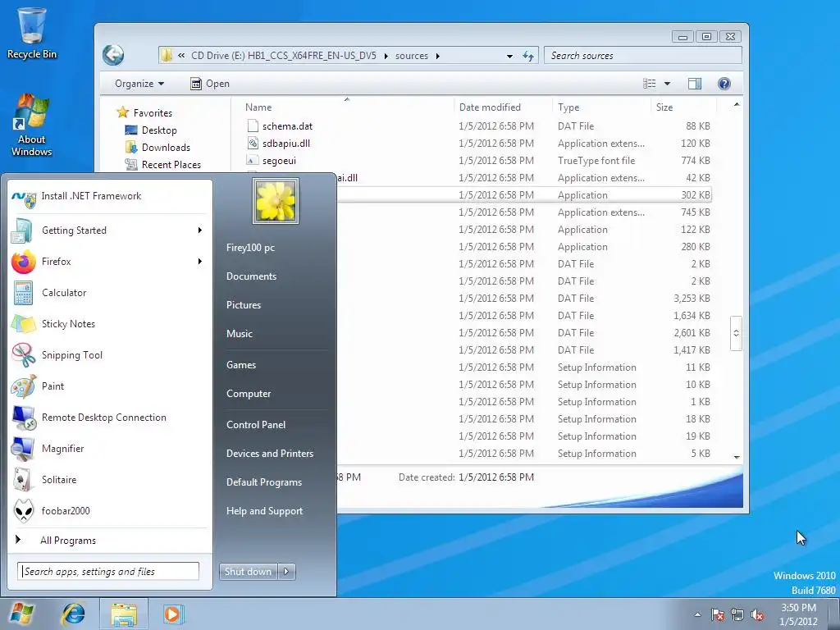Open Internet Explorer from taskbar
The height and width of the screenshot is (630, 840).
(73, 614)
